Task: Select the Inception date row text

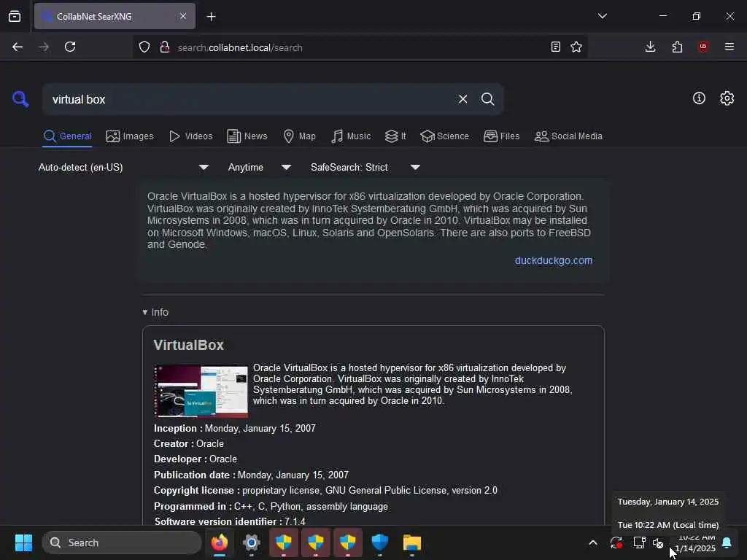Action: [235, 428]
